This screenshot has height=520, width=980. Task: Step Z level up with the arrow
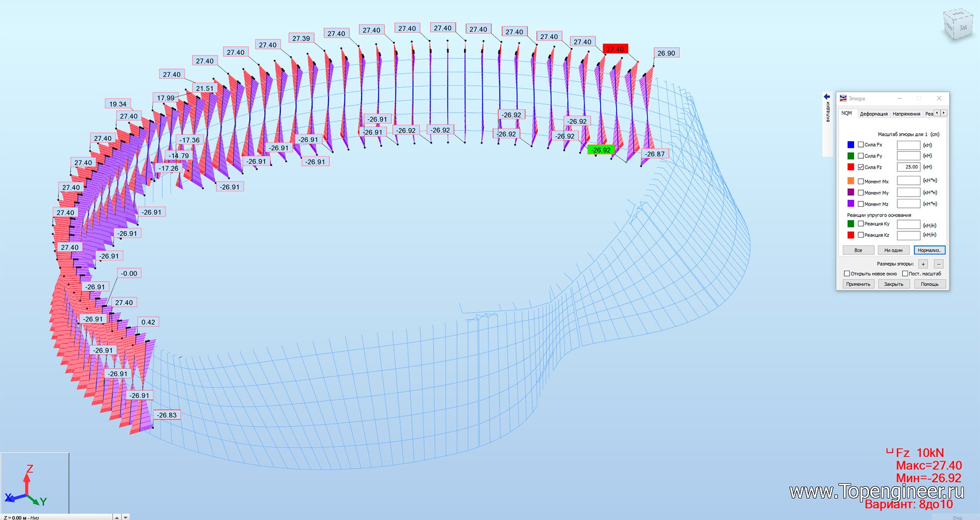pyautogui.click(x=117, y=517)
